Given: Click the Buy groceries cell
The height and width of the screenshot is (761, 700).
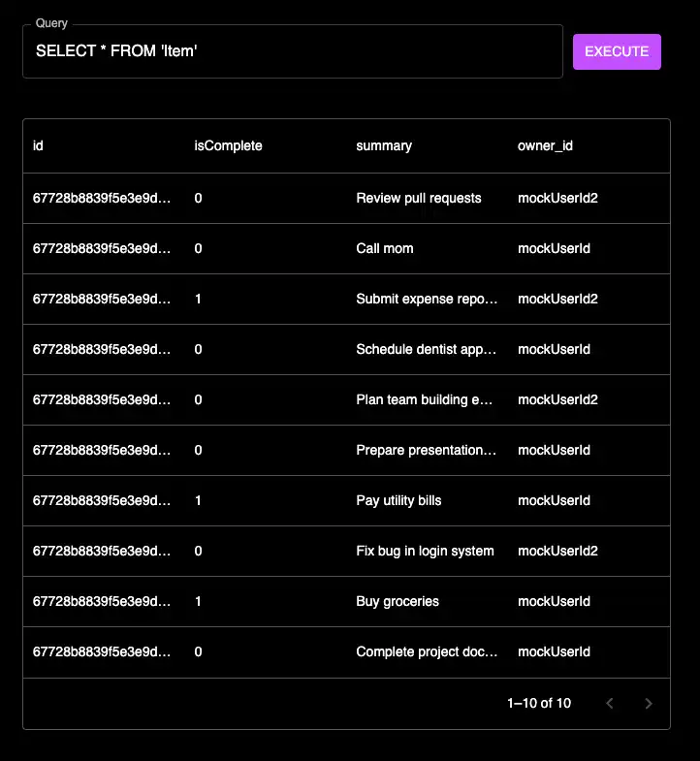Looking at the screenshot, I should click(398, 601).
